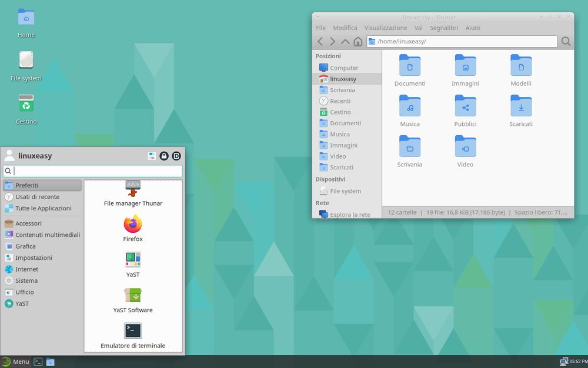
Task: Open the Visualizzazione menu
Action: coord(386,28)
